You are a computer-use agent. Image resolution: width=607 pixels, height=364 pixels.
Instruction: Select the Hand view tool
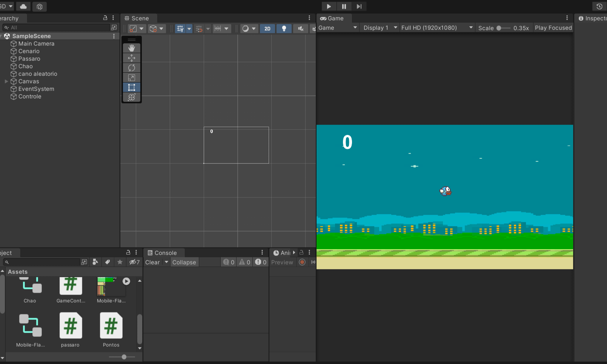pos(132,48)
